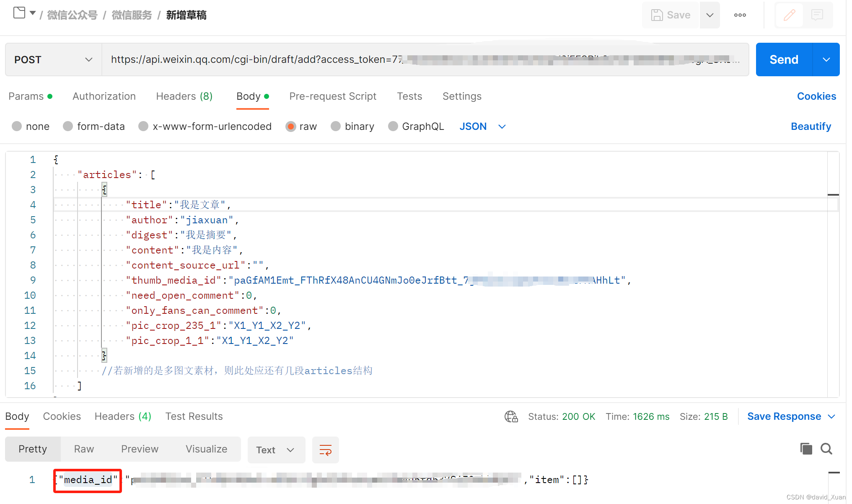Screen dimensions: 852x504
Task: Click the three-dot more actions icon
Action: point(740,15)
